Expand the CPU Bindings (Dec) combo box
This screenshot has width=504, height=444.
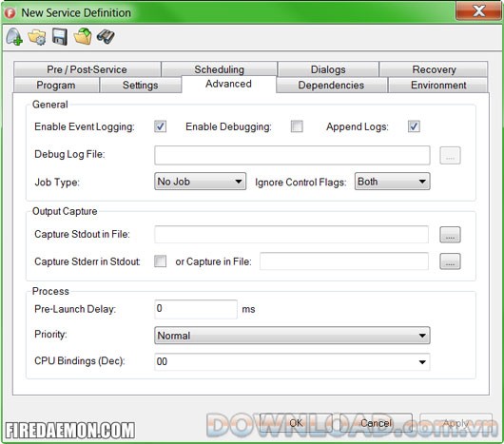coord(292,361)
